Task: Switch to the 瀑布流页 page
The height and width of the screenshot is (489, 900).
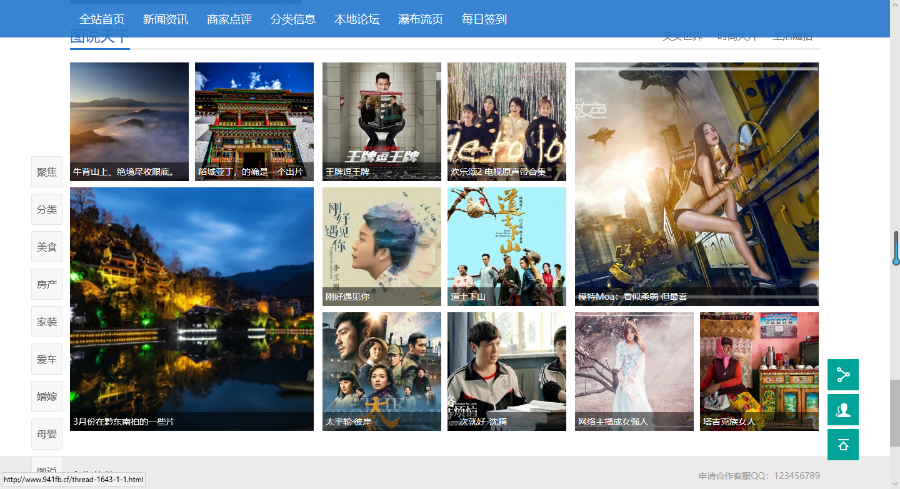Action: pos(420,19)
